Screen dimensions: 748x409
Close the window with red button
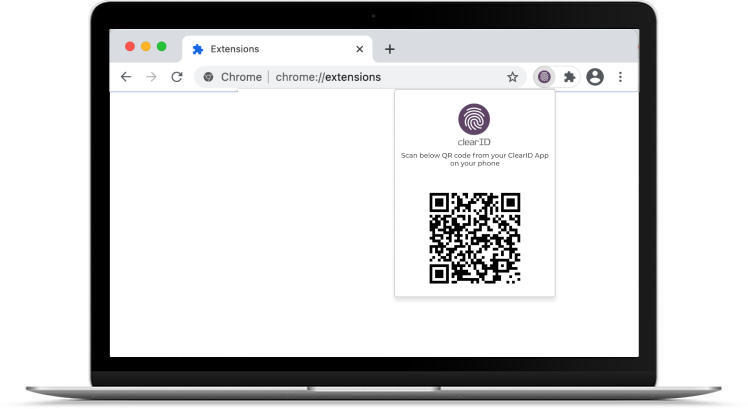[130, 47]
